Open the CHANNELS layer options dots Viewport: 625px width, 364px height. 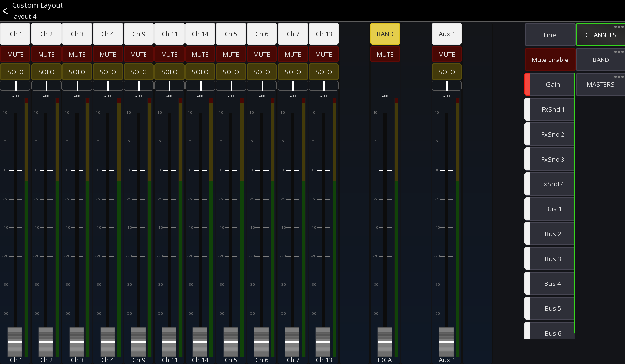click(619, 27)
